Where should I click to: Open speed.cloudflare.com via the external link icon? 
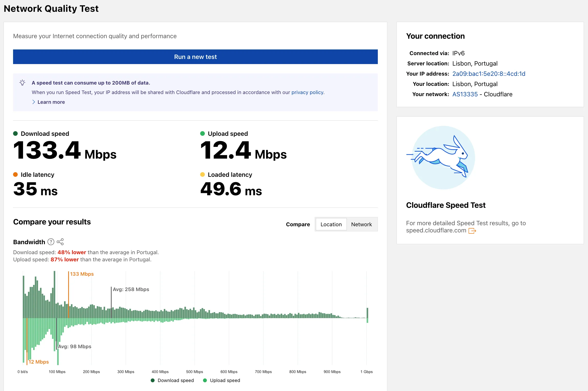point(473,231)
